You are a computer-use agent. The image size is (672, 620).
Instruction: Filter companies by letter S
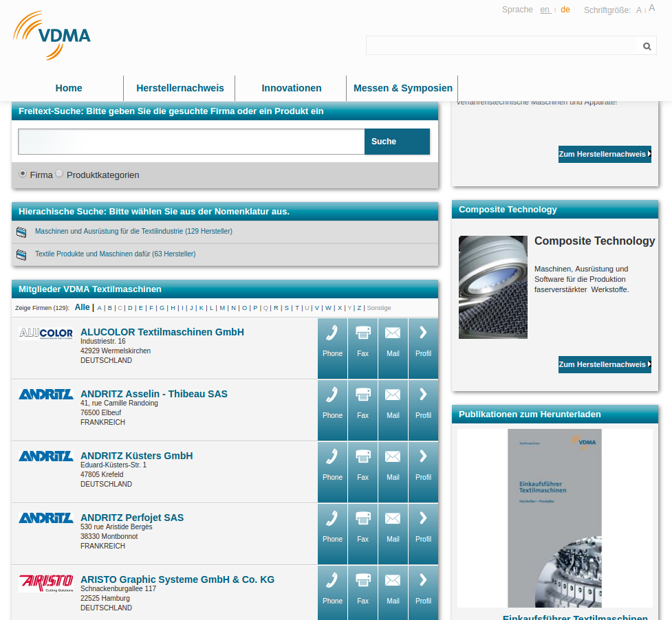coord(287,308)
